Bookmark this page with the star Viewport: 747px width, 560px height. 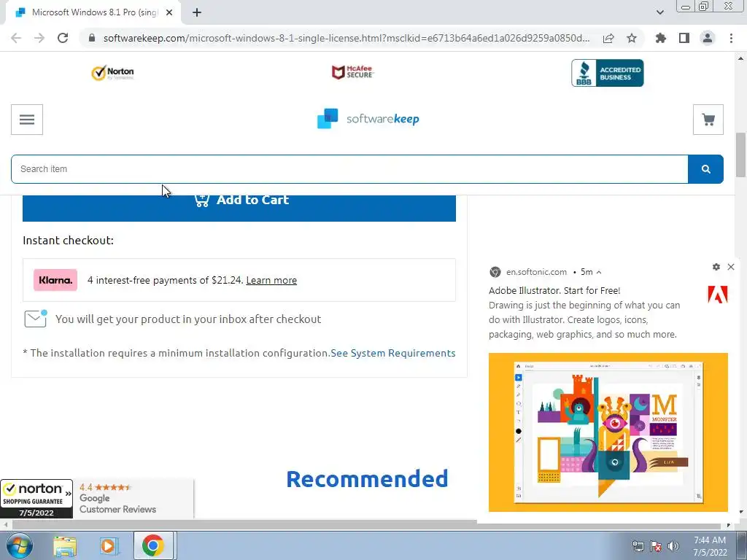coord(632,38)
